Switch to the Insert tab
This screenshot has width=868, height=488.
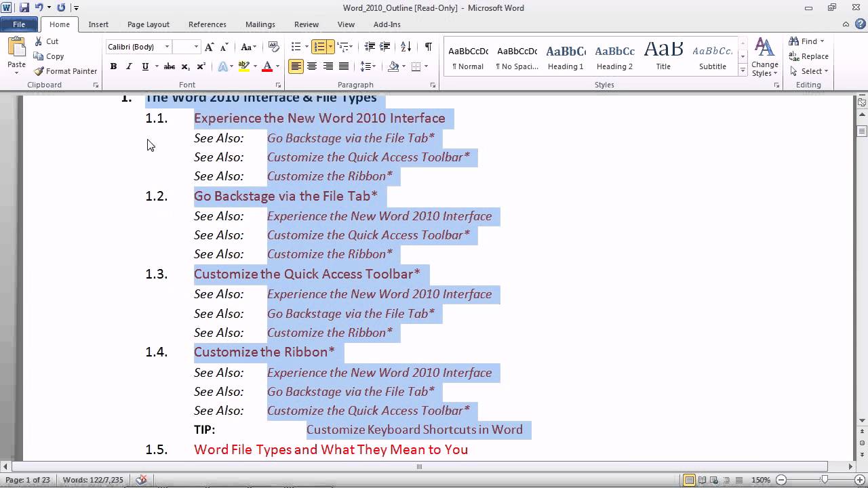(98, 24)
